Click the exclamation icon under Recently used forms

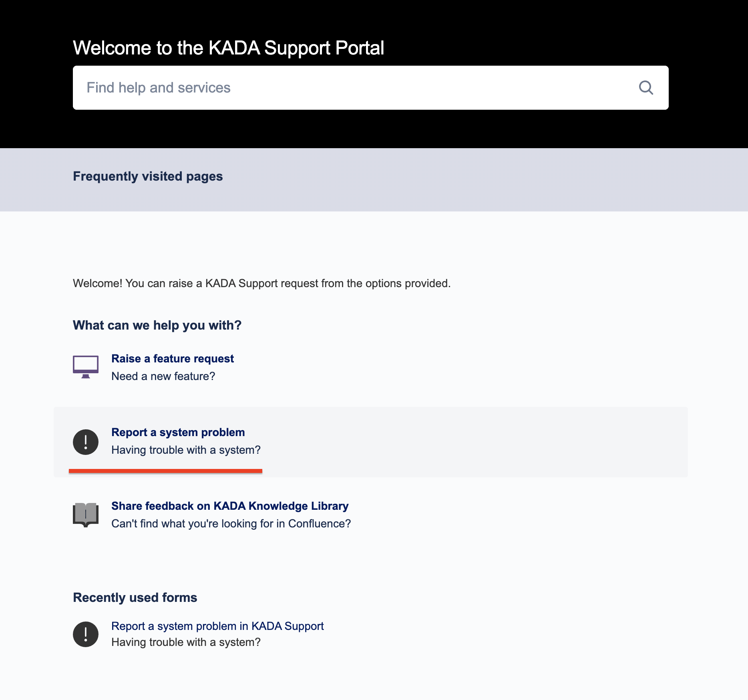click(86, 634)
